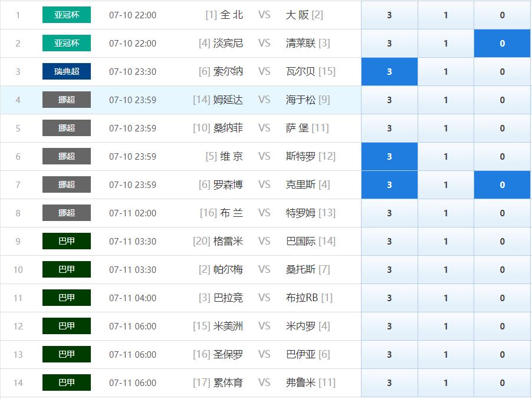Click the 累体育 team name

pyautogui.click(x=228, y=382)
